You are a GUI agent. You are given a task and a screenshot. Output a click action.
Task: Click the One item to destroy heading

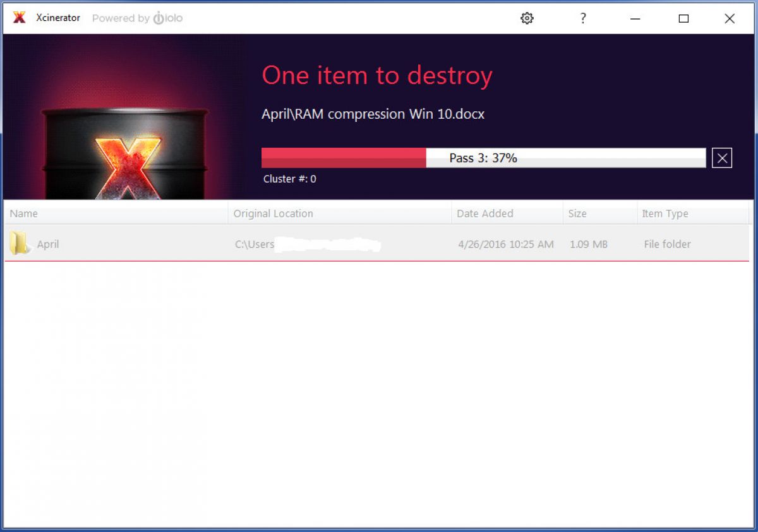(x=377, y=76)
